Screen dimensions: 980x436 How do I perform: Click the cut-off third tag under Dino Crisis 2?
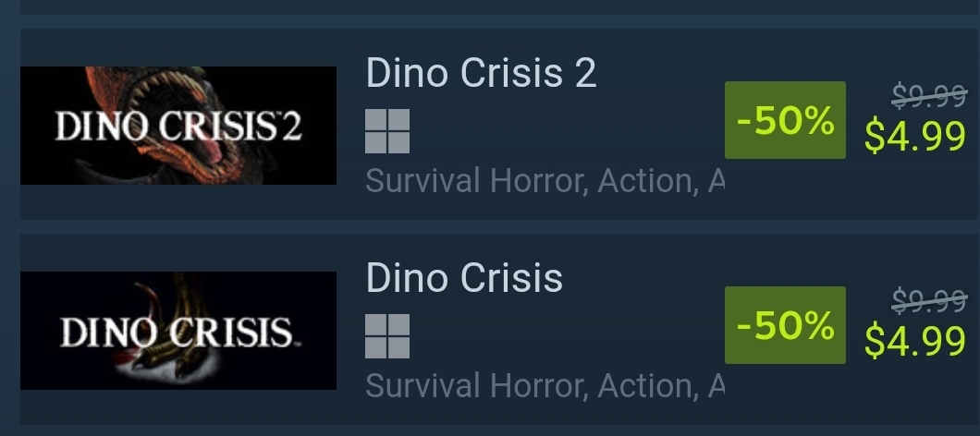(x=716, y=181)
